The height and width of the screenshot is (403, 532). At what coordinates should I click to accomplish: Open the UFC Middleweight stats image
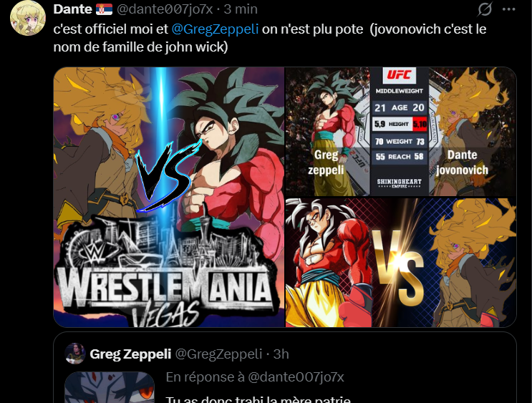401,131
